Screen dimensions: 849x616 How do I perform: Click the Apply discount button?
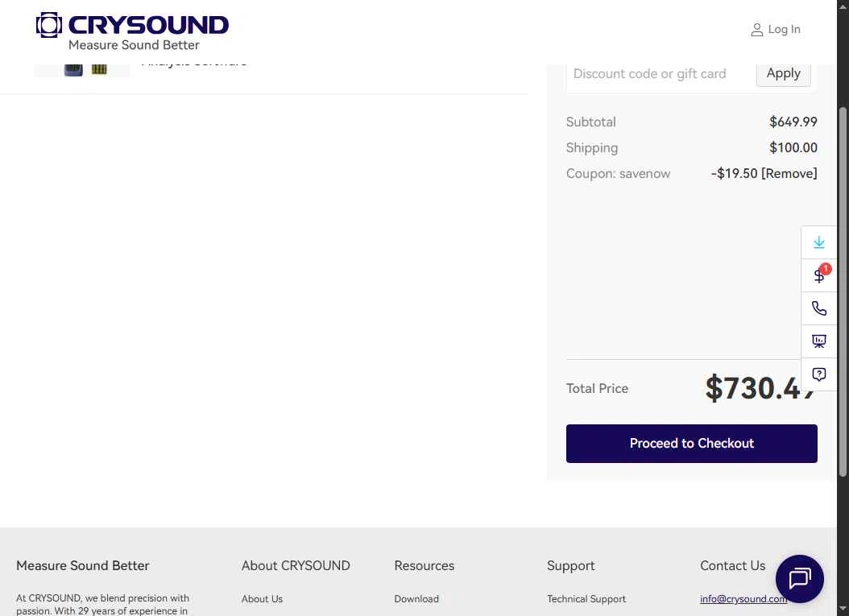tap(783, 73)
